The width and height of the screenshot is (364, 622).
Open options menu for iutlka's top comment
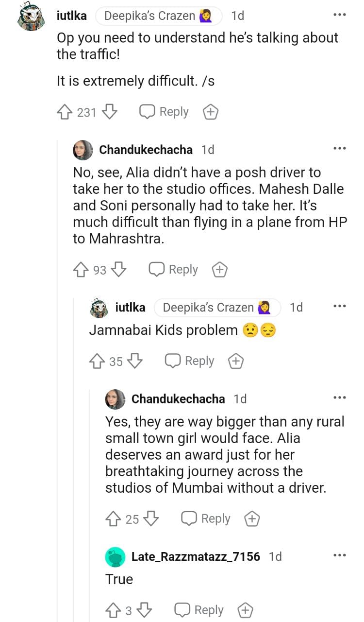(339, 15)
